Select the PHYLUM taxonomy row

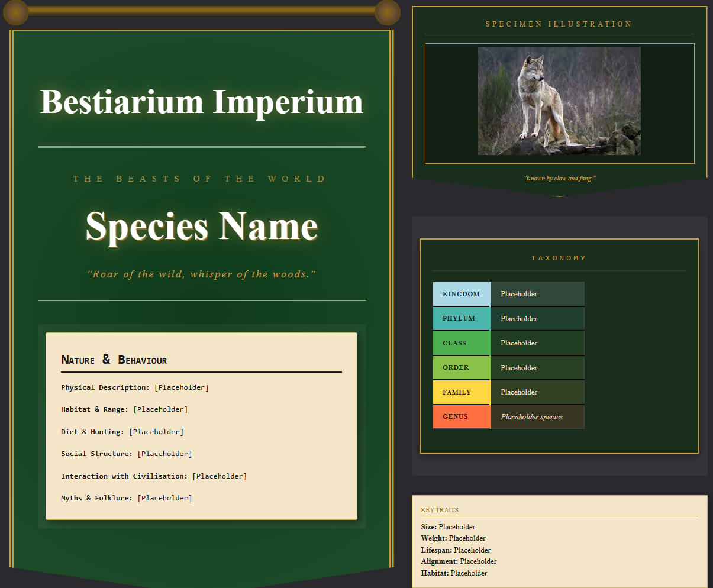(x=461, y=318)
